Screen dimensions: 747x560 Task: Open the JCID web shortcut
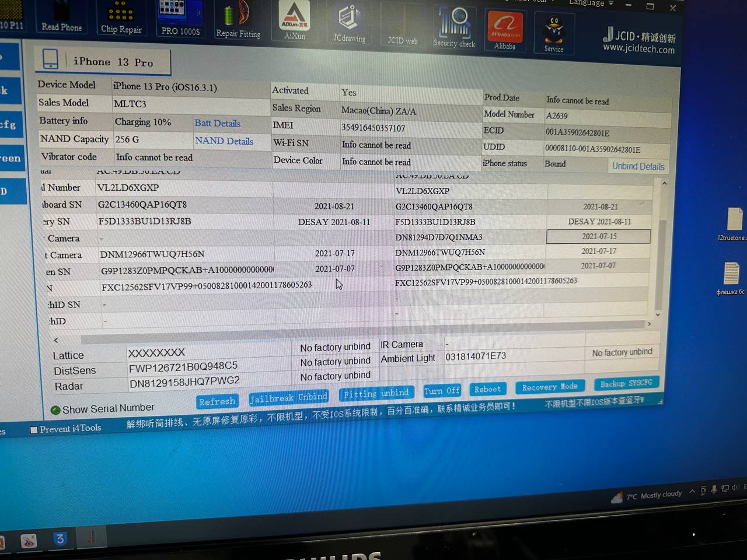click(x=403, y=26)
